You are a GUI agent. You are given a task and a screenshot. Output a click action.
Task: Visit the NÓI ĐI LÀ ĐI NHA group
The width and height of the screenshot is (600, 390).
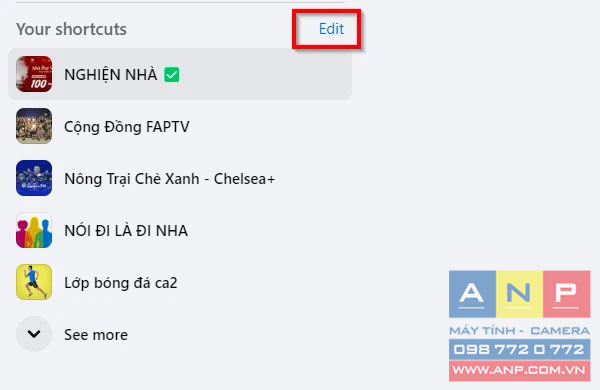pos(126,231)
